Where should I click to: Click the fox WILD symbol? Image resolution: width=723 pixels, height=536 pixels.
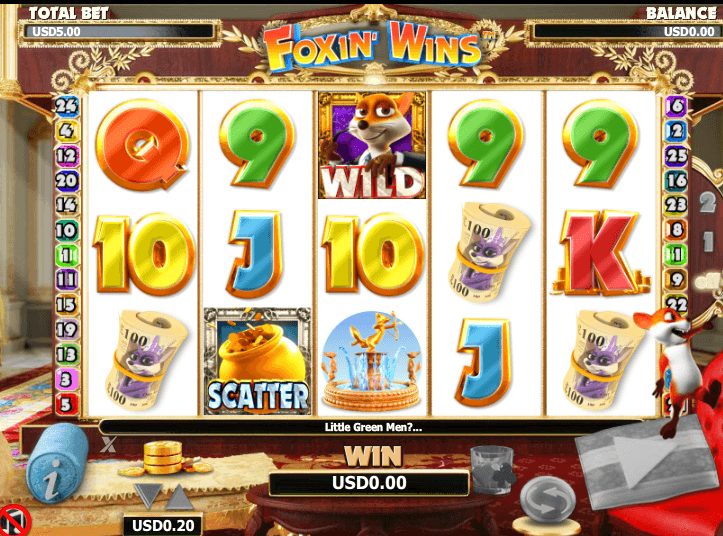click(x=372, y=145)
